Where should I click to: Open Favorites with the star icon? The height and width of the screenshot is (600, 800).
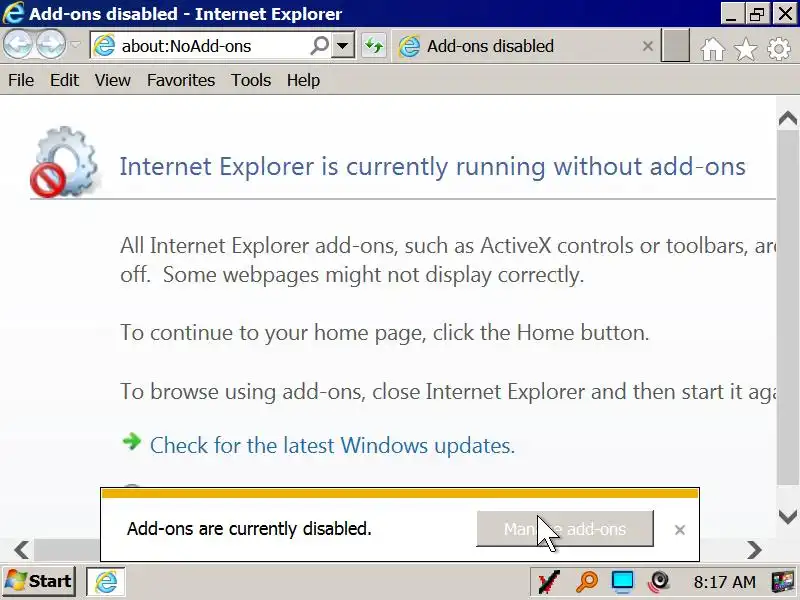tap(745, 49)
